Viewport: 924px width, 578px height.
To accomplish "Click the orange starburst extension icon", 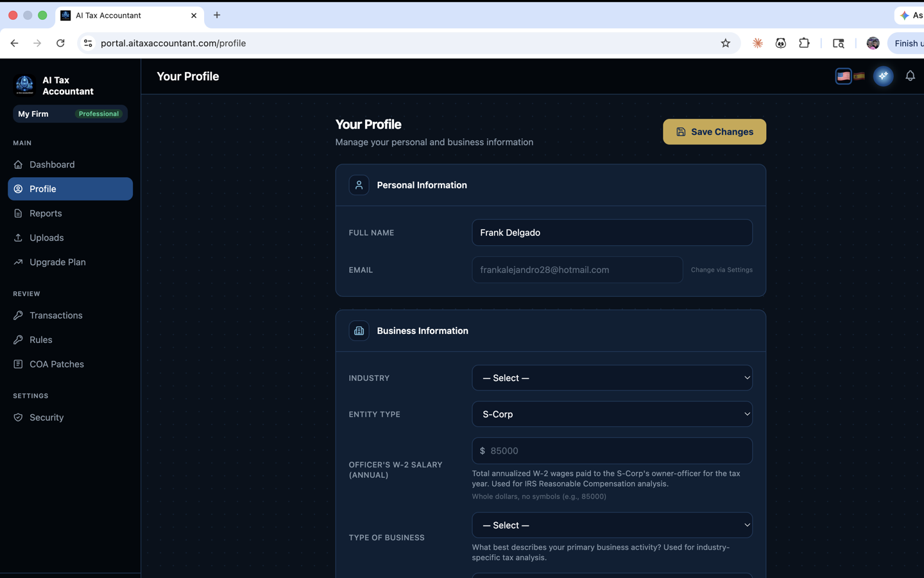I will tap(758, 43).
